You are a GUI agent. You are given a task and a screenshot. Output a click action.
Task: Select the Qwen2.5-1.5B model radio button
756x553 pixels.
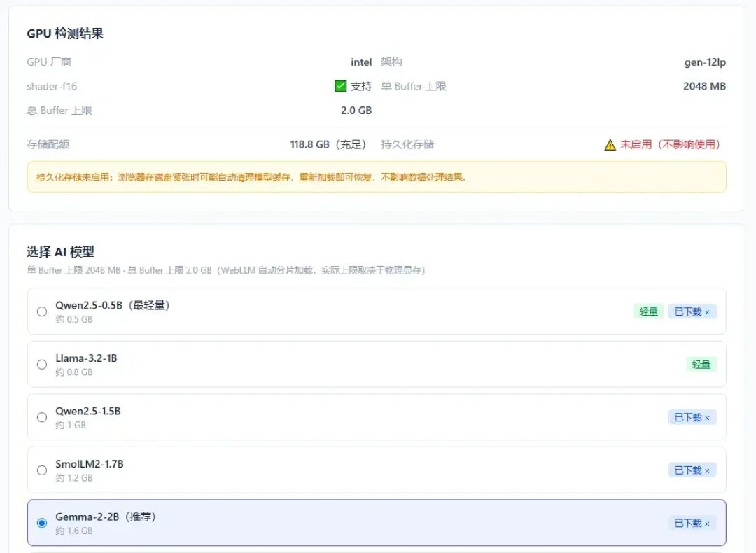pyautogui.click(x=42, y=417)
